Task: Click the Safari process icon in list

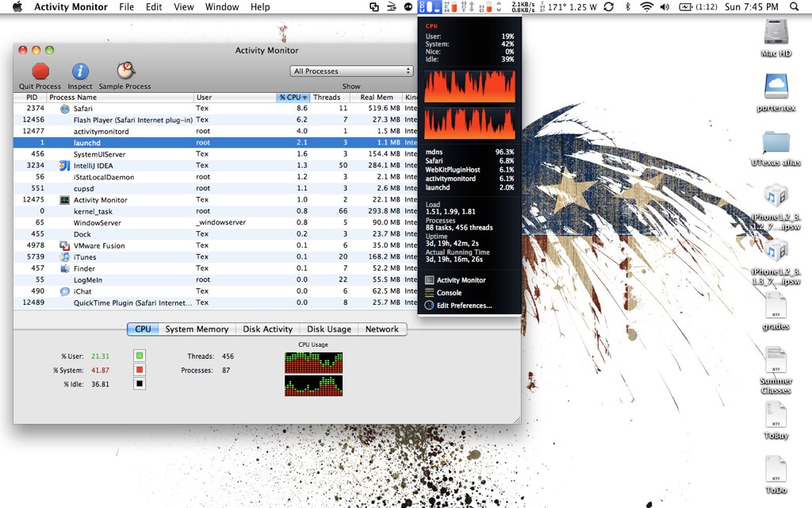Action: point(65,109)
